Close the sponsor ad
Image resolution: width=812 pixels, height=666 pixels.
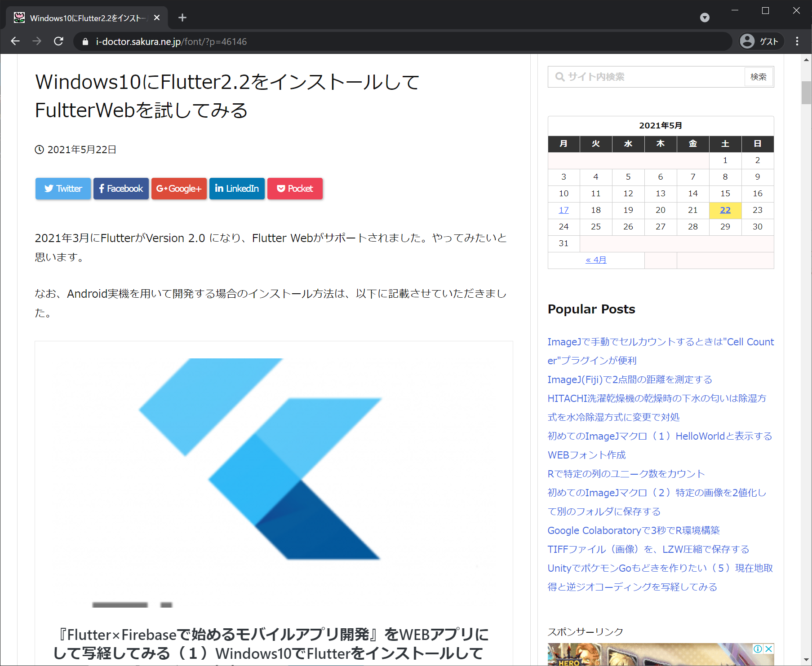tap(769, 648)
